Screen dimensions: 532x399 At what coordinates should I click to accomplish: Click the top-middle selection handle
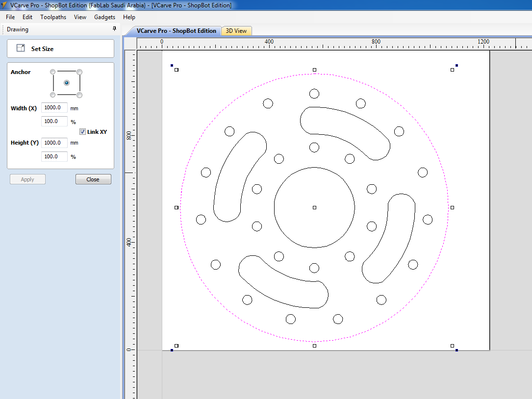click(x=314, y=70)
